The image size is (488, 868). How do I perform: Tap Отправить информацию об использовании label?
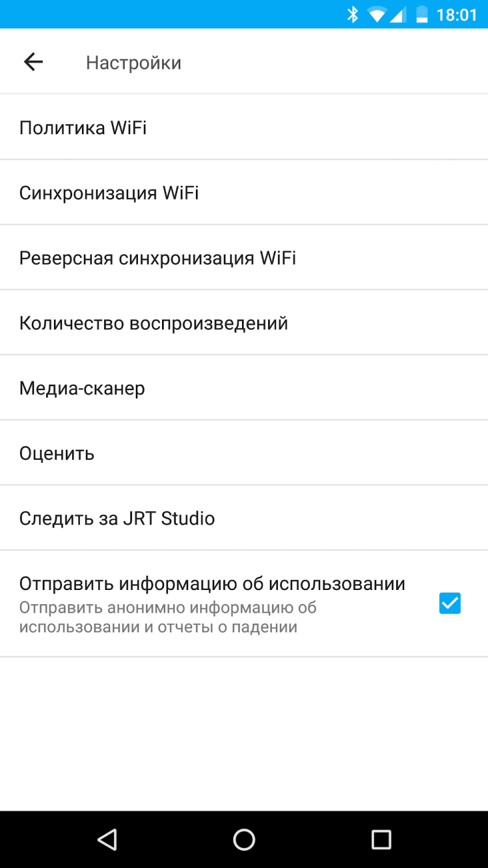click(212, 583)
